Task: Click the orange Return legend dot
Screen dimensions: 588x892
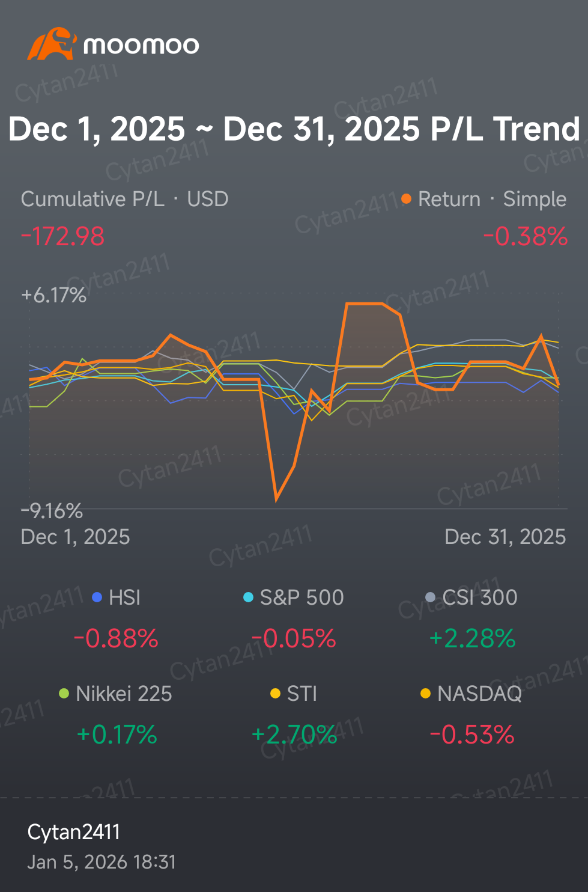Action: point(407,198)
